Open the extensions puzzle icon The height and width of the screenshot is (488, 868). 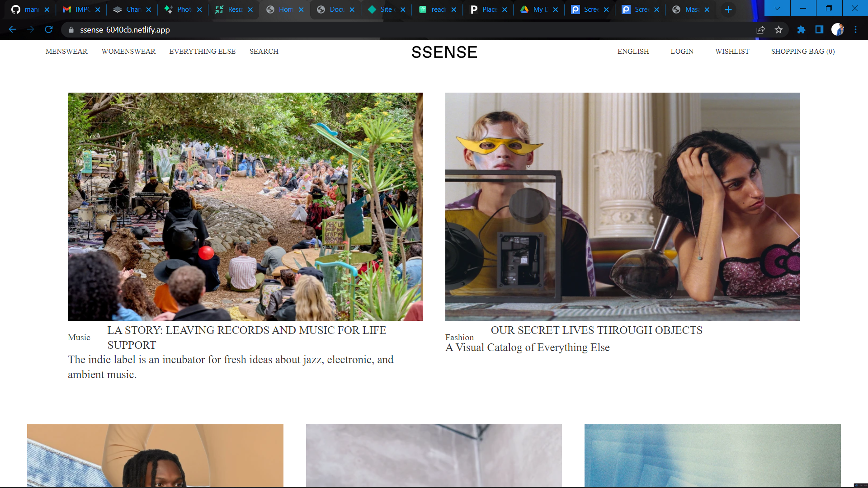tap(801, 30)
